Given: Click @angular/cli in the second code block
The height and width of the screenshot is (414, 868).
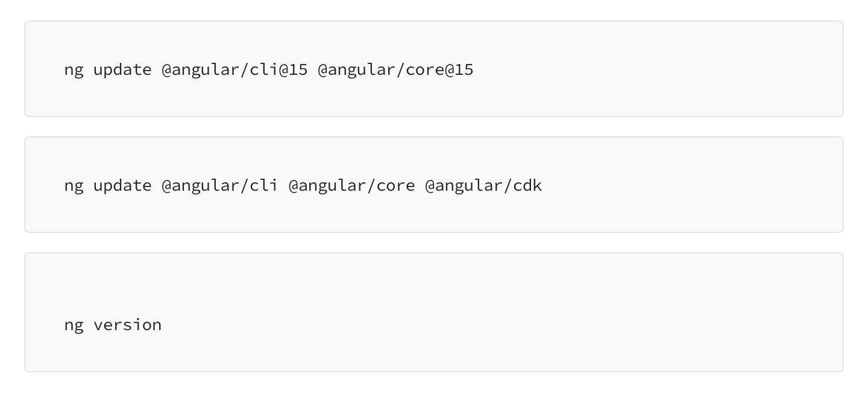Looking at the screenshot, I should [220, 186].
